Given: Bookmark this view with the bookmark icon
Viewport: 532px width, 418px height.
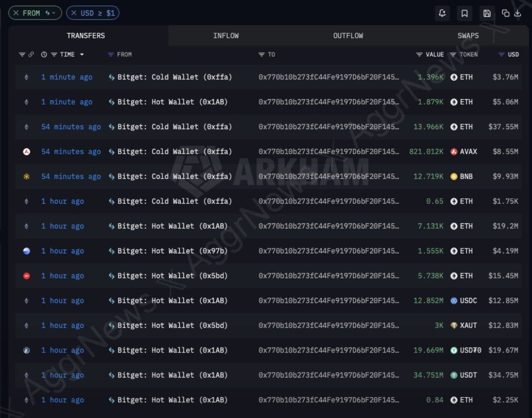Looking at the screenshot, I should [x=465, y=13].
